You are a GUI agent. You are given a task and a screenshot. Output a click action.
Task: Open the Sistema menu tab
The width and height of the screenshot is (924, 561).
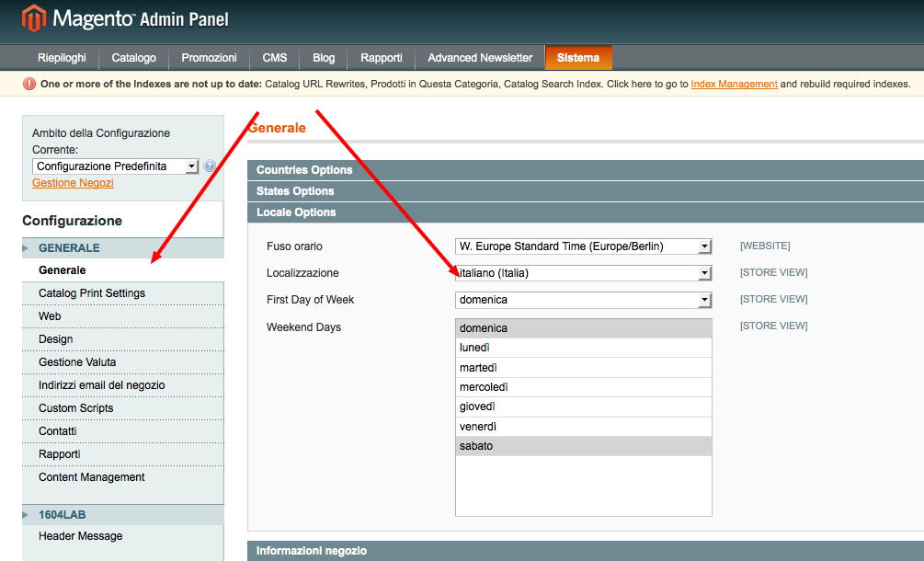click(577, 58)
